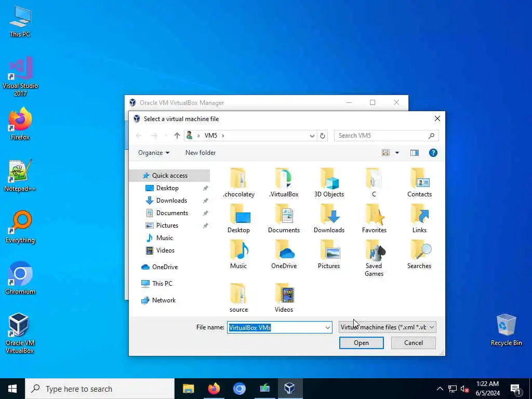Open Desktop in navigation pane
Viewport: 532px width, 399px height.
(167, 188)
